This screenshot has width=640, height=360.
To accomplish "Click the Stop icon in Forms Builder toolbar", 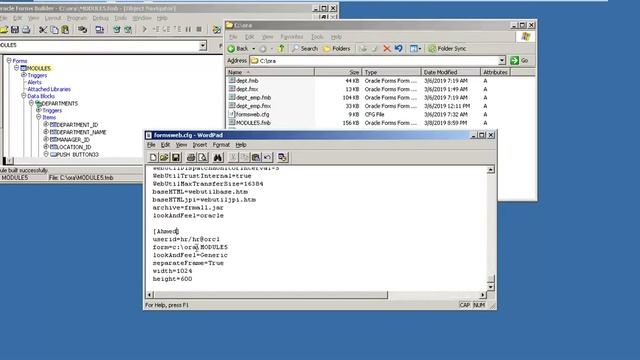I will click(199, 29).
